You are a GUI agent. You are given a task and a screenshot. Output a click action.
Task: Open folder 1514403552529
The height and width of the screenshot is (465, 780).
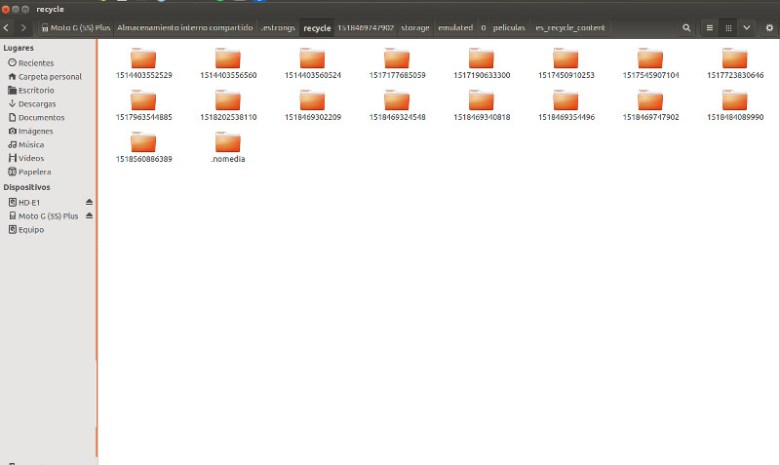pyautogui.click(x=144, y=59)
